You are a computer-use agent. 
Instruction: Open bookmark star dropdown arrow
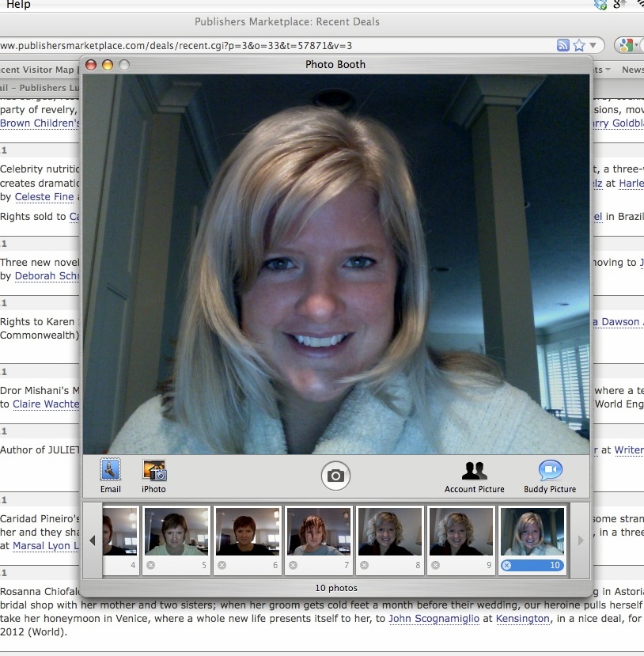pyautogui.click(x=593, y=45)
